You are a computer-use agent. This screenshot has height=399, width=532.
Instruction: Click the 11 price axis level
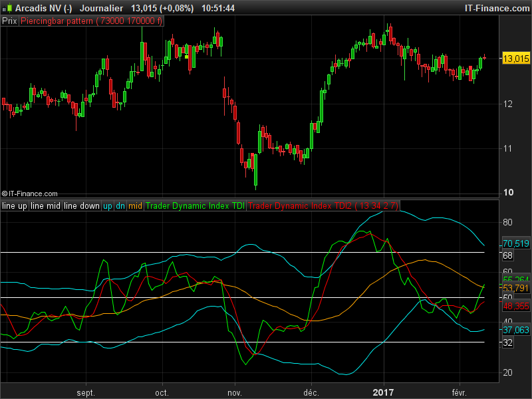pos(508,148)
